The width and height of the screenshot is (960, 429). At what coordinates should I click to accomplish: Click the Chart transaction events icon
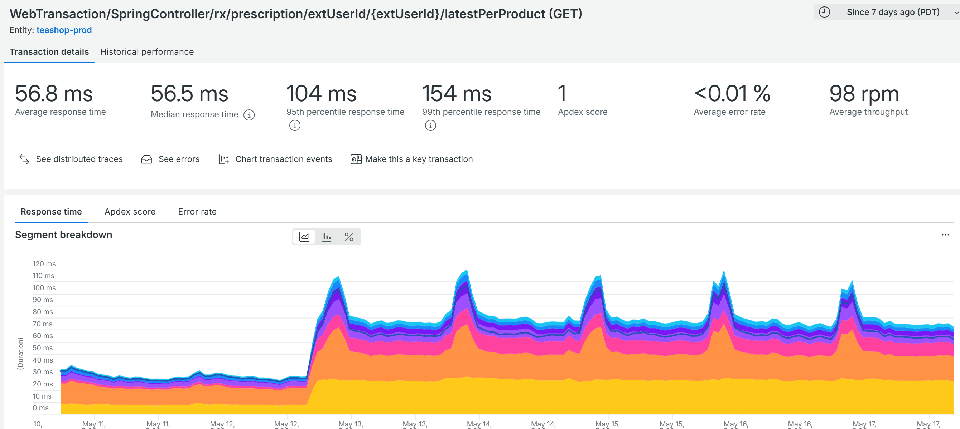[x=223, y=159]
